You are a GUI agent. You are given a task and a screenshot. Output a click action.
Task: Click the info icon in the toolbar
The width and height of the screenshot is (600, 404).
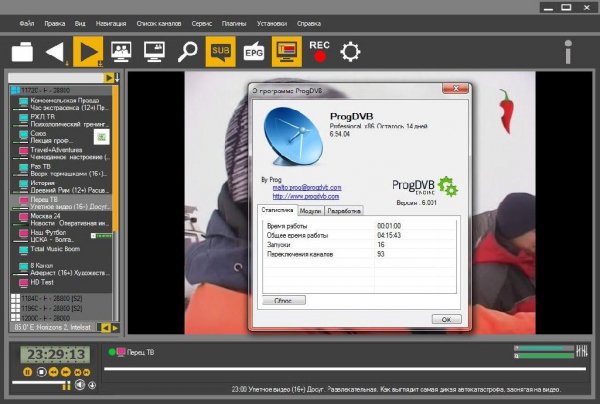(568, 52)
